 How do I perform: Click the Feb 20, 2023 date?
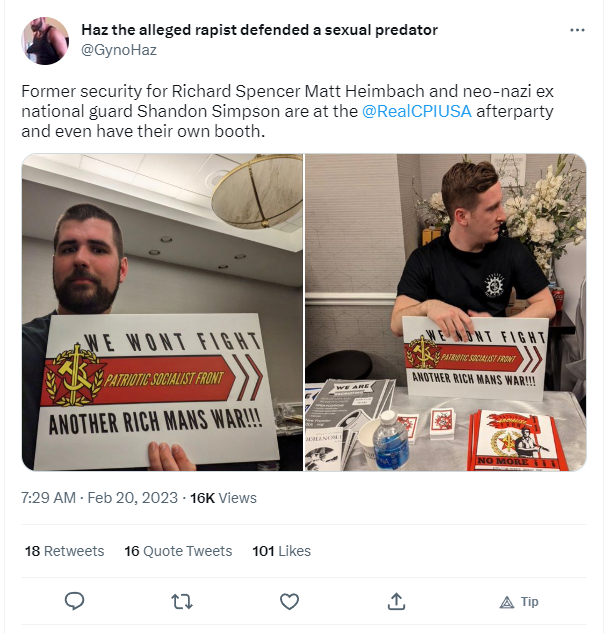pos(133,498)
